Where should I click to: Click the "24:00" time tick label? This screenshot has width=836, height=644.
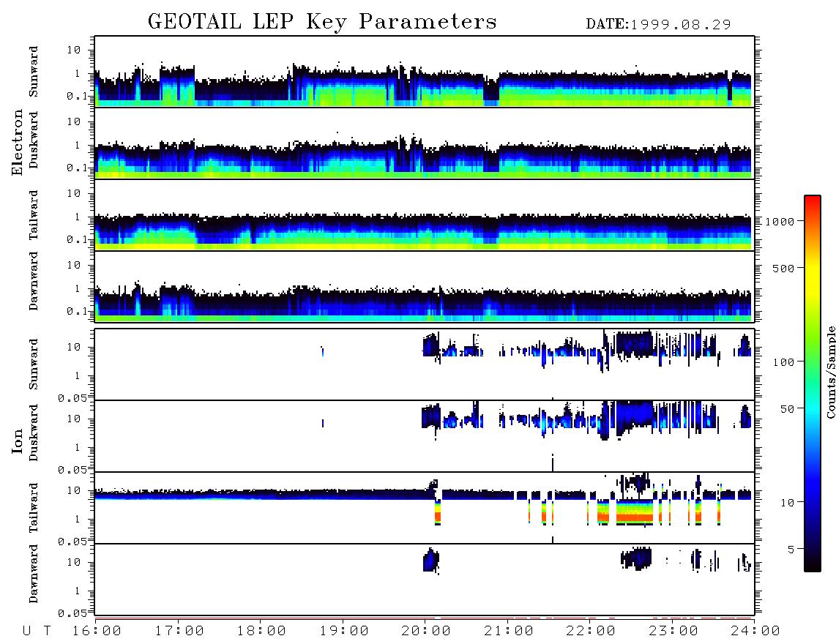755,632
